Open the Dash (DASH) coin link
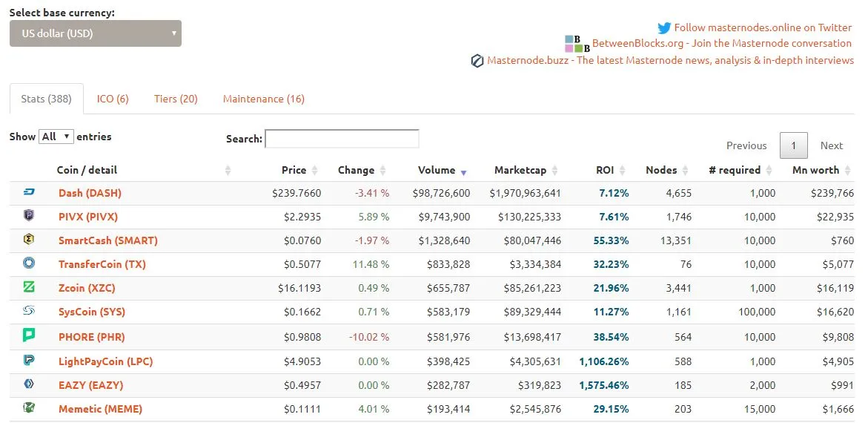The width and height of the screenshot is (868, 423). (90, 193)
